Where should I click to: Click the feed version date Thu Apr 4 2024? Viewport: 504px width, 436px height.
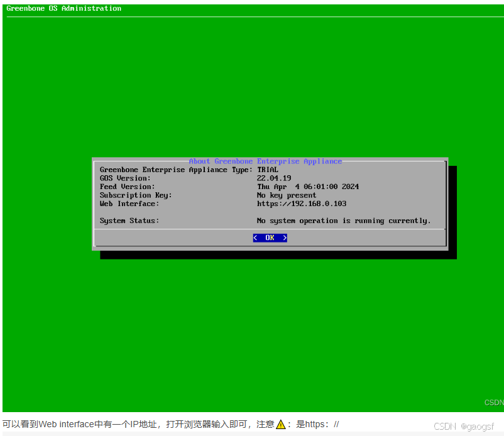308,187
